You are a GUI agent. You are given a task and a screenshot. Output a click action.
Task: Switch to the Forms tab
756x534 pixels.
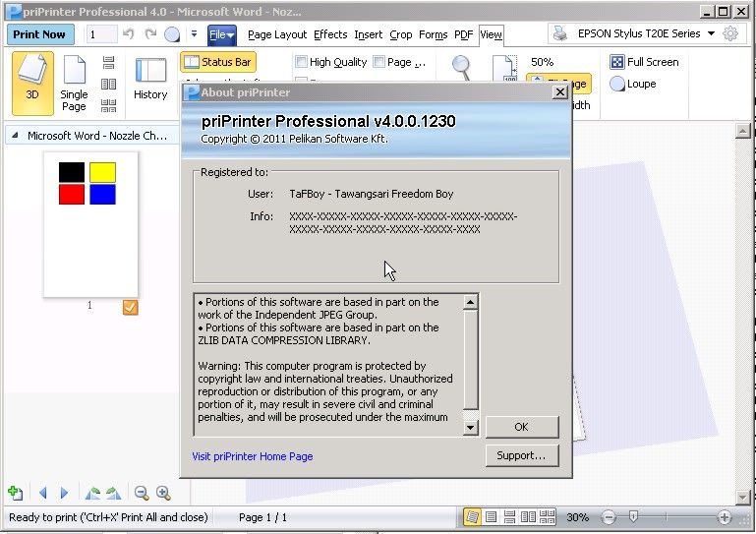coord(433,34)
